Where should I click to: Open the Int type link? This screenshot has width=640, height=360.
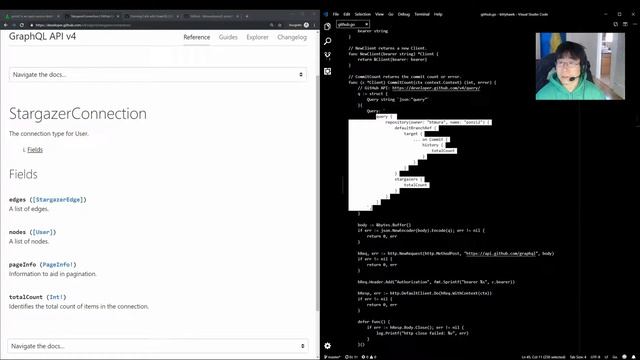coord(56,297)
